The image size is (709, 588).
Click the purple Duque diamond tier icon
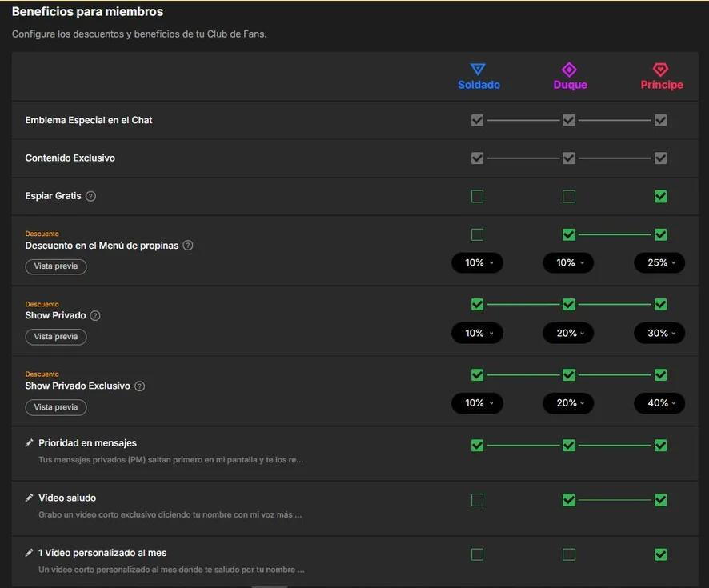pyautogui.click(x=569, y=70)
